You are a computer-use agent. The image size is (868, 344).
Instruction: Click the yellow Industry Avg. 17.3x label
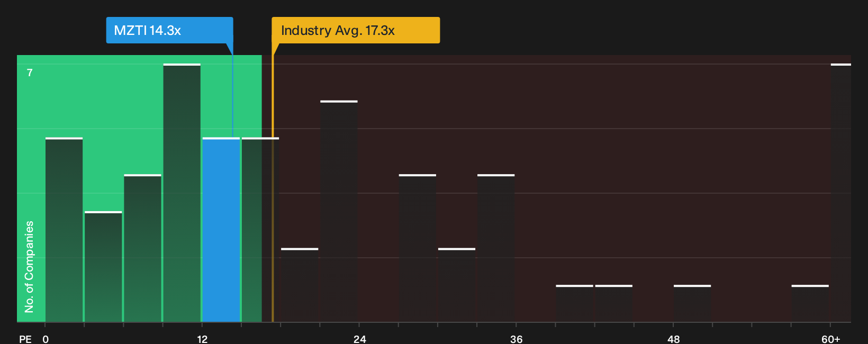[x=356, y=30]
